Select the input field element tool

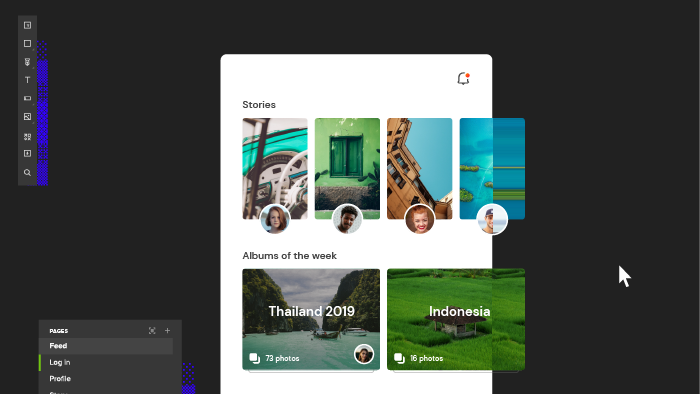point(27,98)
